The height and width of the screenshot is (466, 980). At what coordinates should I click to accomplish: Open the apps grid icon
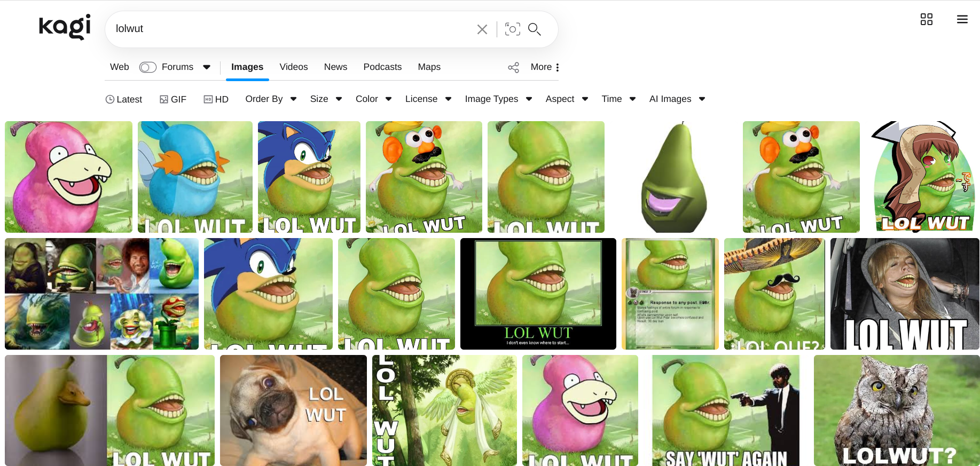point(927,19)
